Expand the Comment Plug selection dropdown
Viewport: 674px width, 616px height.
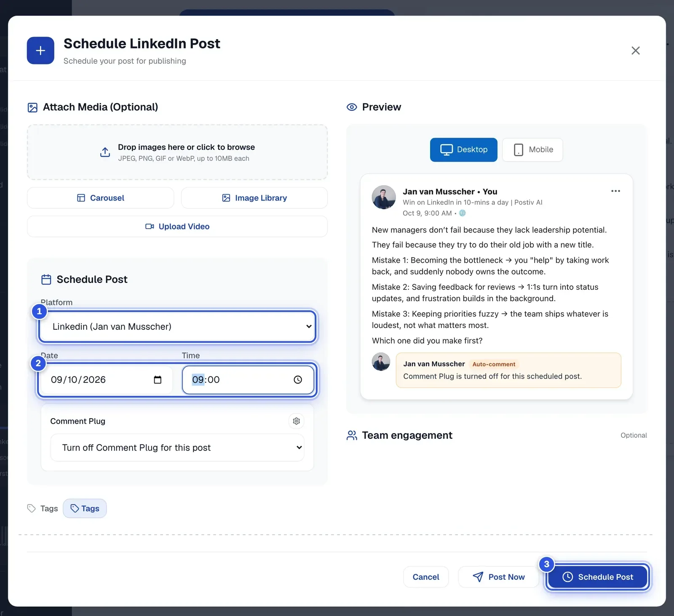coord(177,448)
